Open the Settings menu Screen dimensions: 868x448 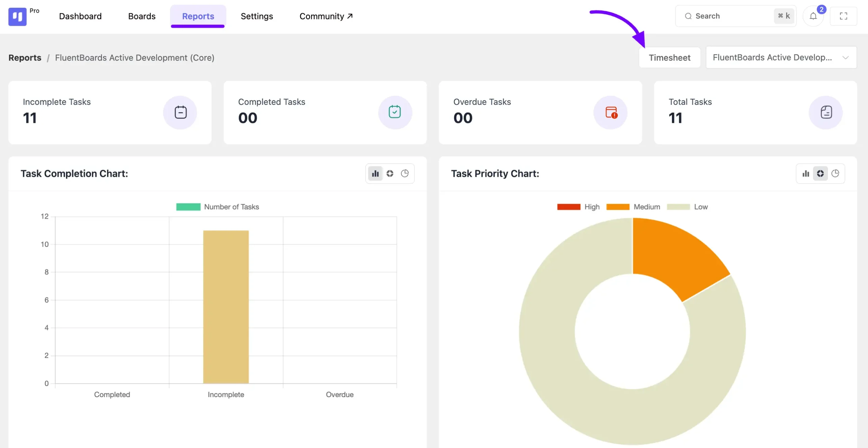(x=257, y=16)
